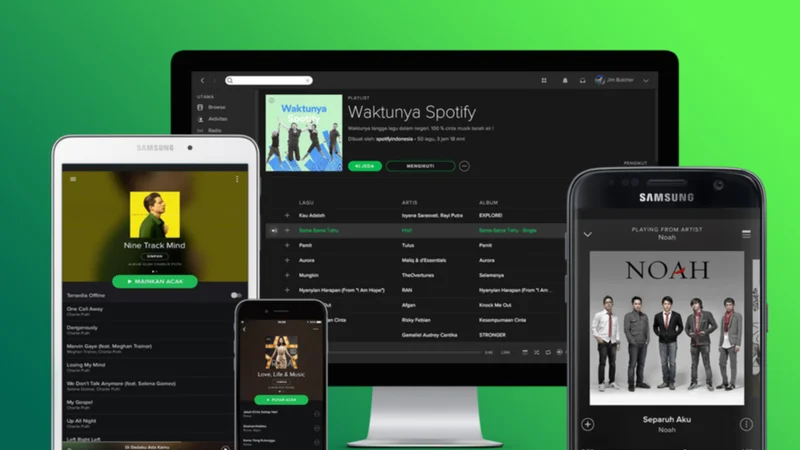Open Radio in the desktop sidebar

point(209,131)
